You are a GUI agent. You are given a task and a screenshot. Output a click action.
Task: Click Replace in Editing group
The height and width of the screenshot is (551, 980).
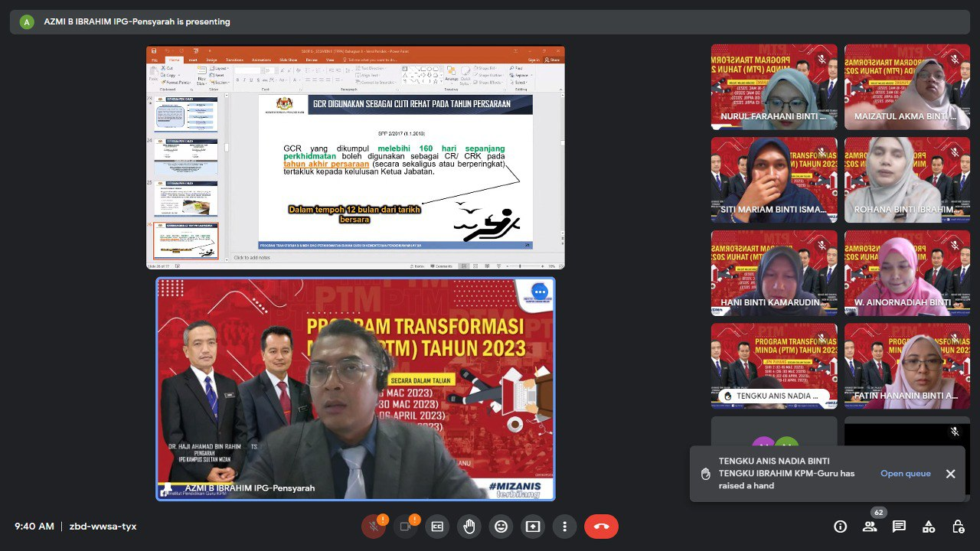point(520,75)
